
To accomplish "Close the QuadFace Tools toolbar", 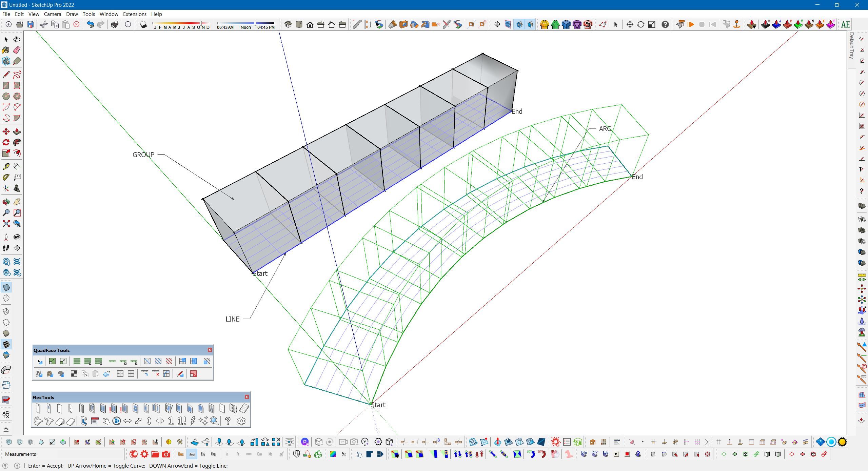I will click(210, 350).
